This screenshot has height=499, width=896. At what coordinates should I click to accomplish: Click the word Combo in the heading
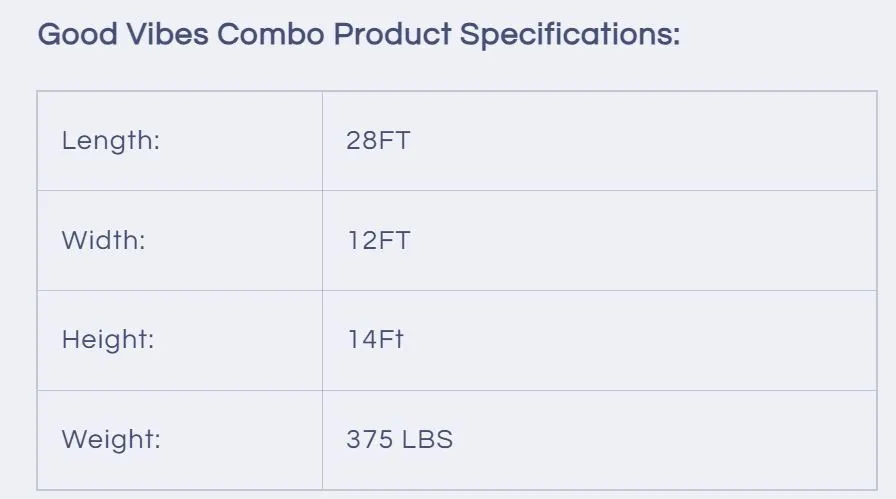pyautogui.click(x=270, y=35)
